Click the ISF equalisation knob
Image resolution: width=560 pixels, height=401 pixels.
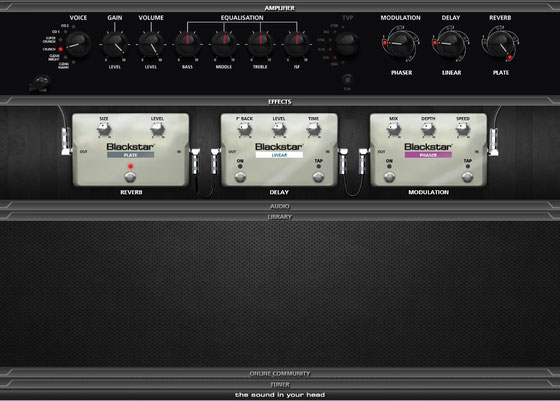point(296,45)
